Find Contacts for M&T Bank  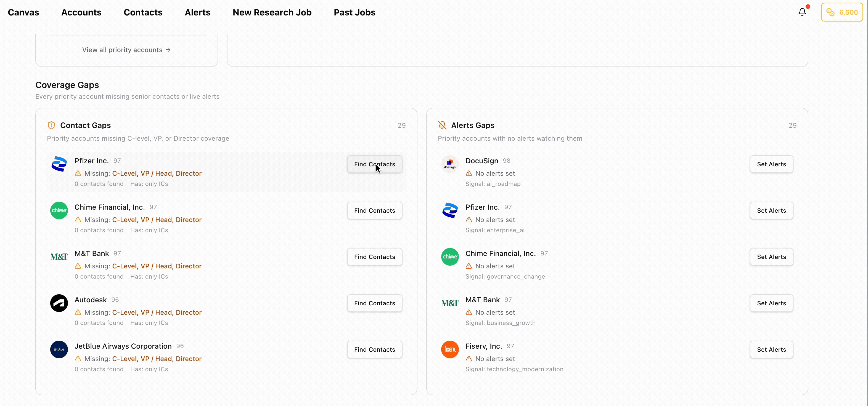click(374, 257)
